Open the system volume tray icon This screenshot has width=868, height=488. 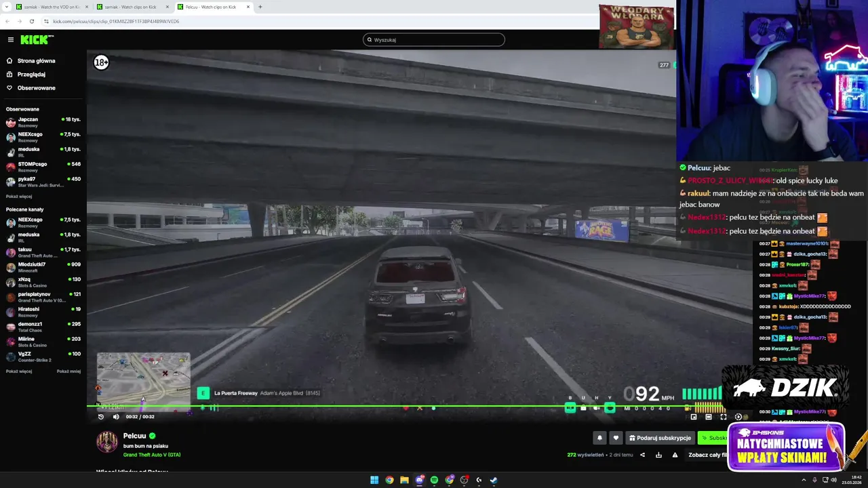[833, 480]
